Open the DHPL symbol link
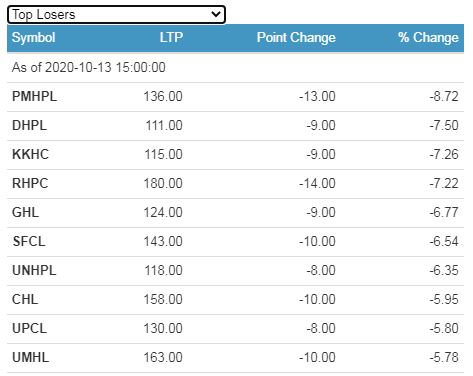Screen dimensions: 473x376 (29, 126)
